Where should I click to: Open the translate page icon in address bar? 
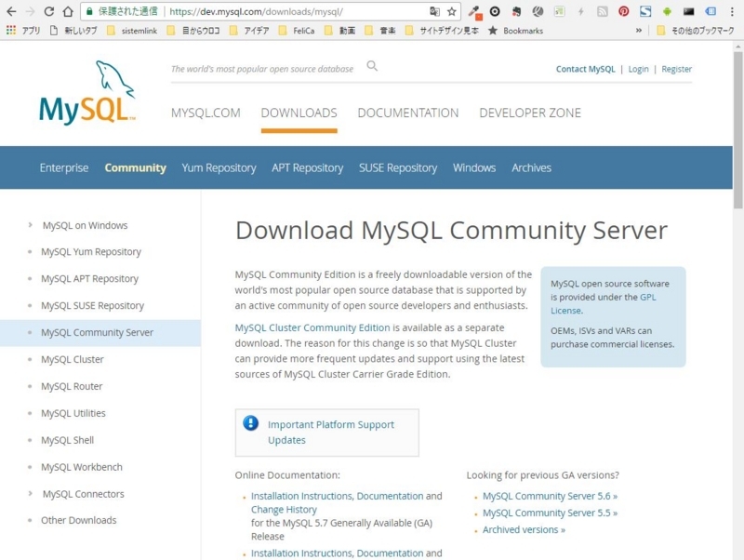tap(434, 11)
